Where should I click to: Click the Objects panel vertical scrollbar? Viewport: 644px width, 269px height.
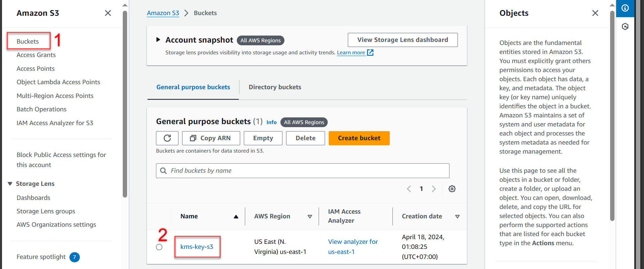pos(612,116)
